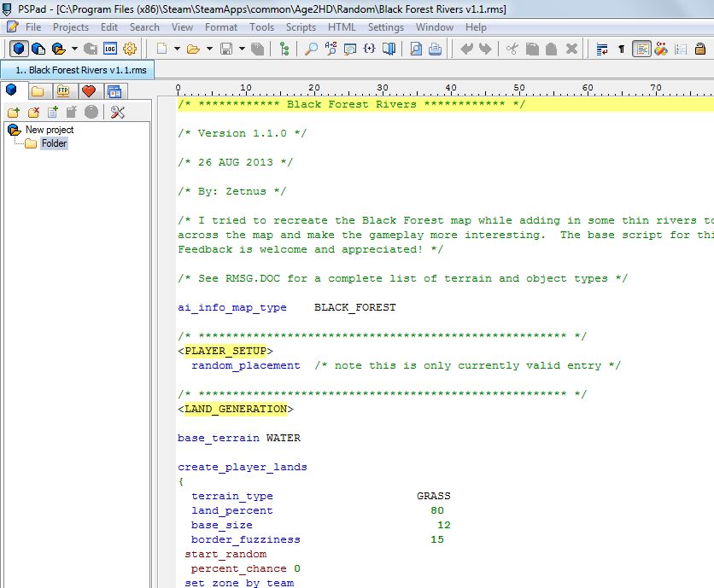Select the Folder tree item
714x588 pixels.
coord(54,143)
